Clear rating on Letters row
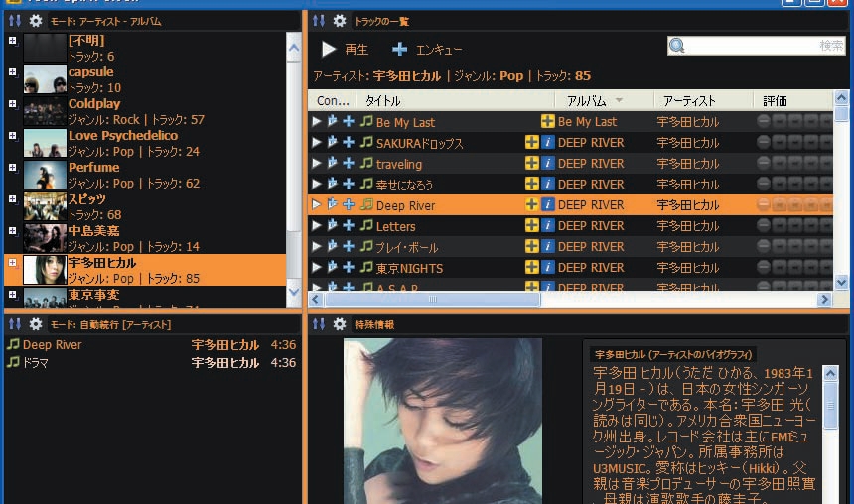This screenshot has height=504, width=854. 764,225
